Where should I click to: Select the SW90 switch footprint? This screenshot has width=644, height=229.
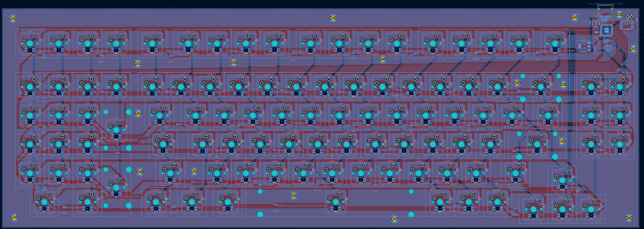447,173
